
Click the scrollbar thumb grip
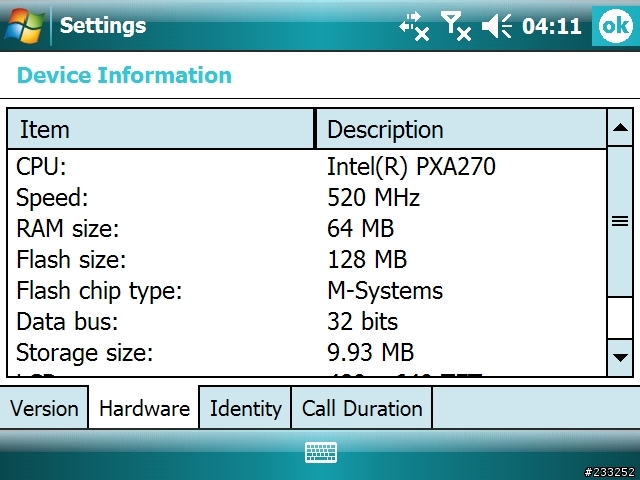click(x=620, y=221)
